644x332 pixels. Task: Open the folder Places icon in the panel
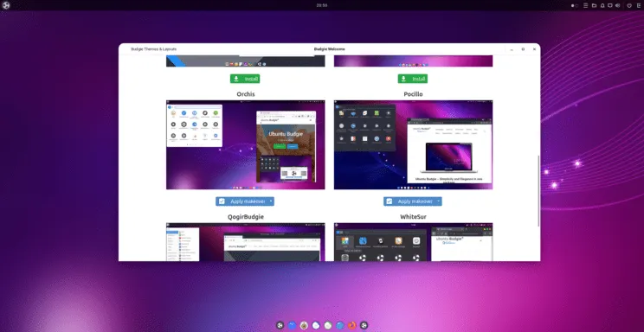click(594, 5)
